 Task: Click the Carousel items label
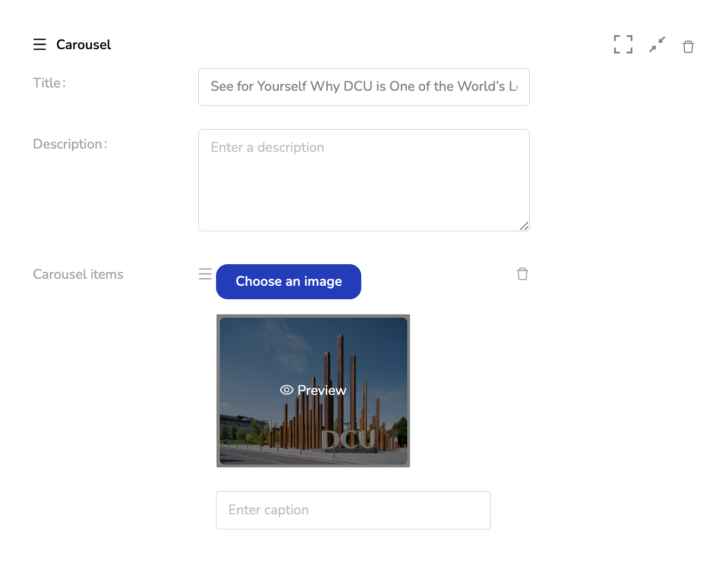click(78, 274)
